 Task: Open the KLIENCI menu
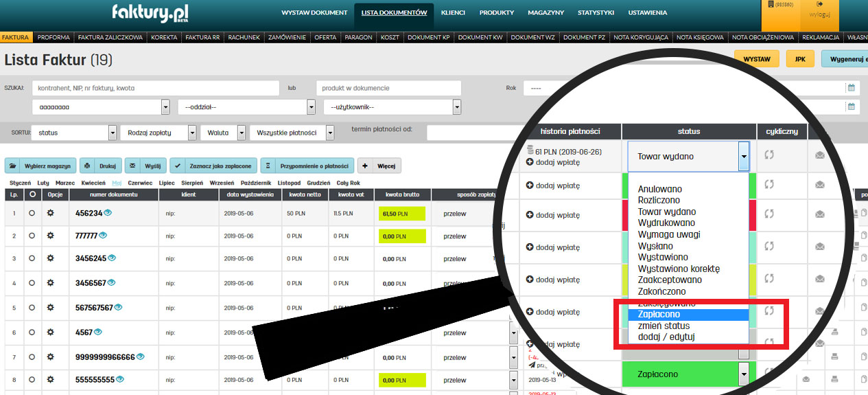point(453,13)
